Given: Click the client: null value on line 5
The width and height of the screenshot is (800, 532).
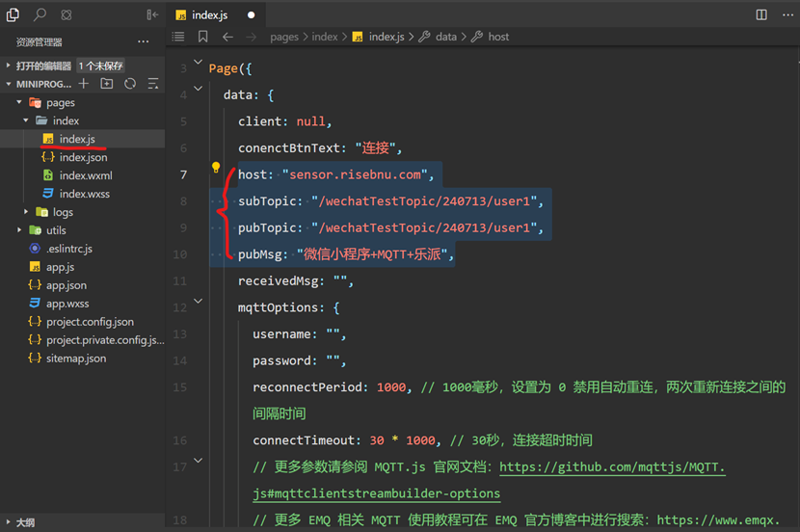Looking at the screenshot, I should (310, 121).
